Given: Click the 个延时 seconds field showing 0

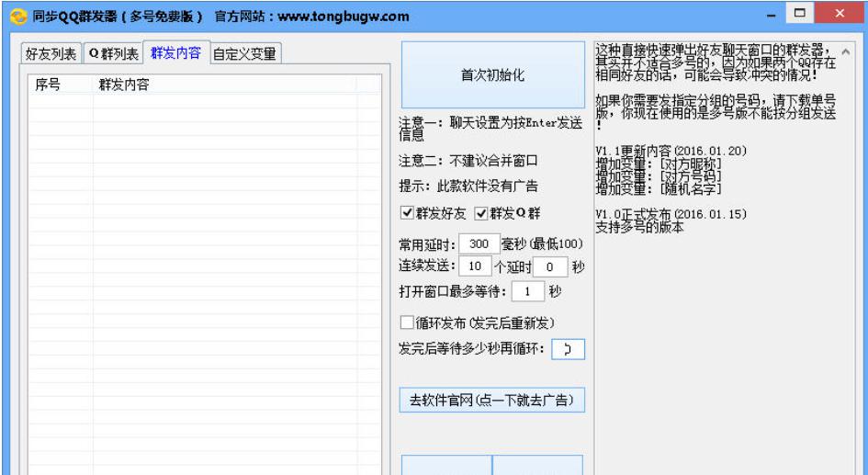Looking at the screenshot, I should coord(549,266).
